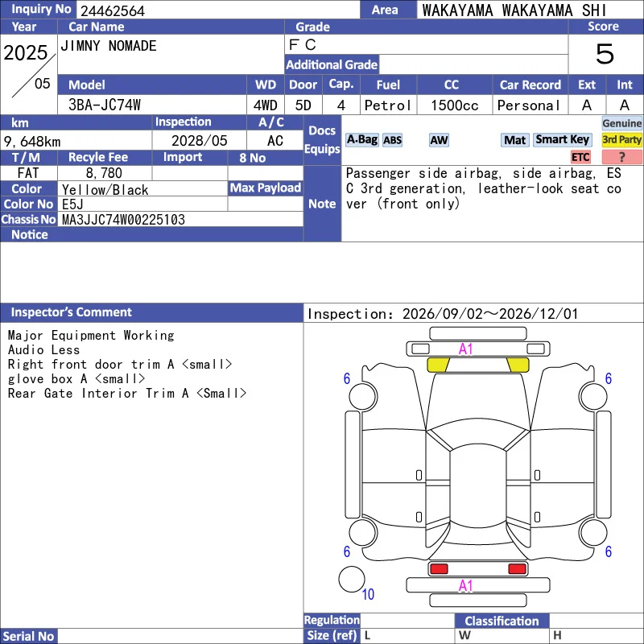Click the A-Bag equipment badge
The image size is (644, 644).
(361, 139)
